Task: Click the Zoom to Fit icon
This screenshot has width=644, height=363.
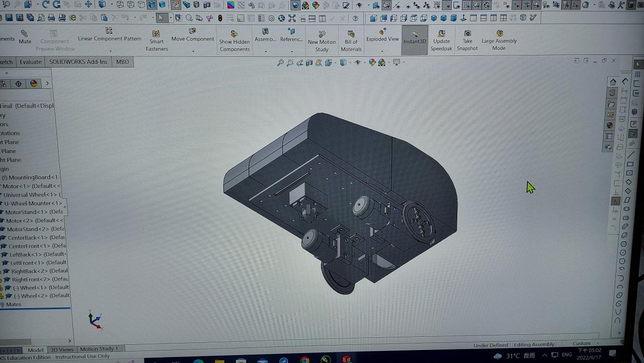Action: [x=280, y=63]
